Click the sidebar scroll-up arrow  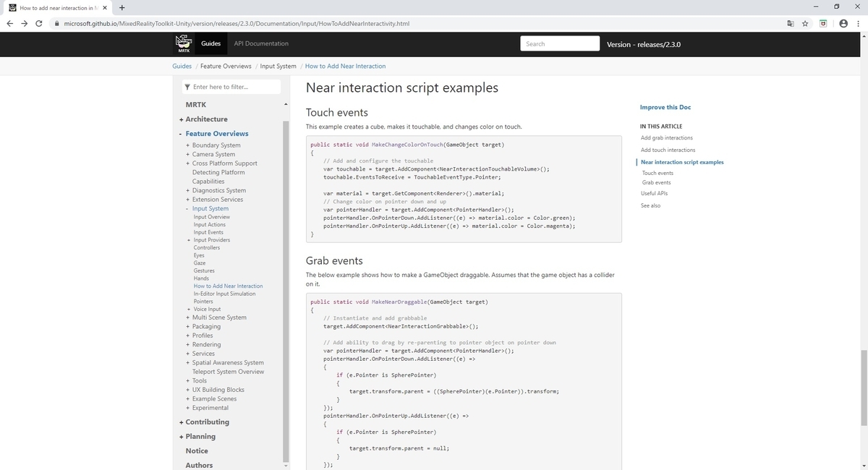click(286, 105)
